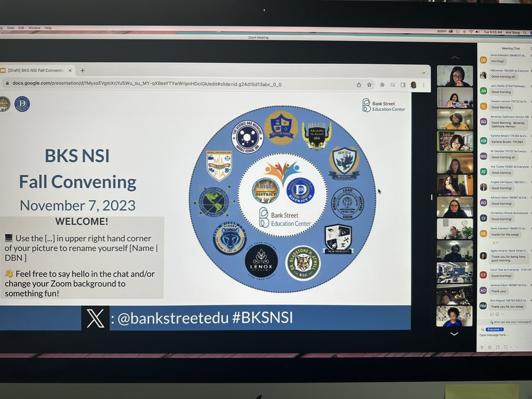Screen dimensions: 532x399
Task: Click the New Heights logo on the slide
Action: tap(338, 239)
